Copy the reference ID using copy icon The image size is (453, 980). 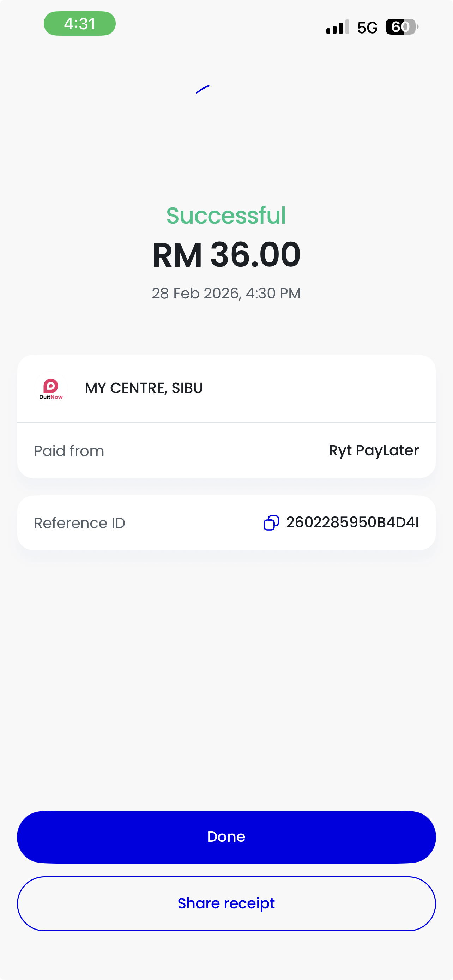coord(271,523)
